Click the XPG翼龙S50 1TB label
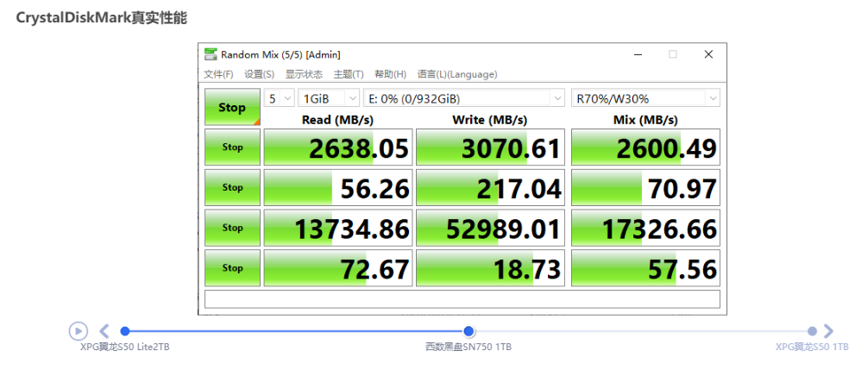 pos(812,348)
